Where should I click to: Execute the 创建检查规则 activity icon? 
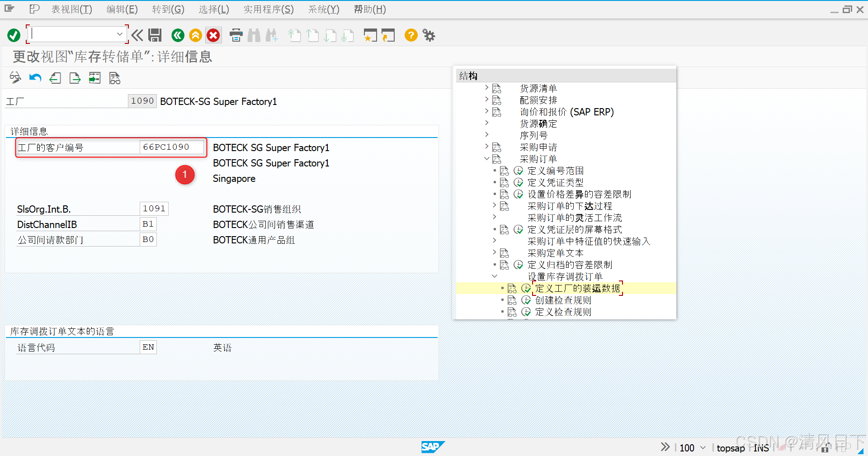(x=526, y=300)
